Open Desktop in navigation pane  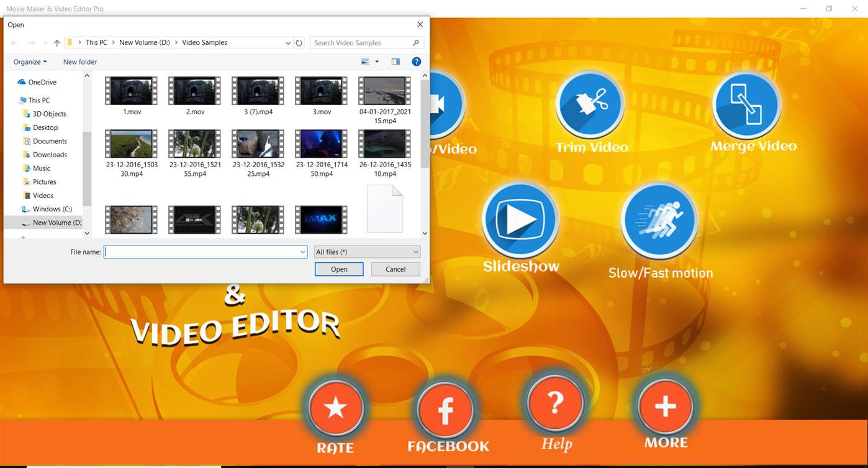click(x=45, y=127)
